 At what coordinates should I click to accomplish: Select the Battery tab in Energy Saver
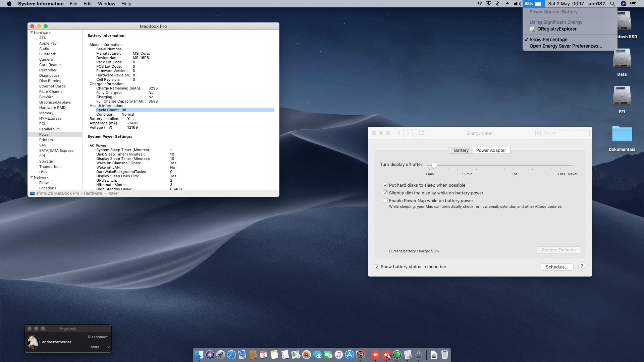pyautogui.click(x=461, y=150)
